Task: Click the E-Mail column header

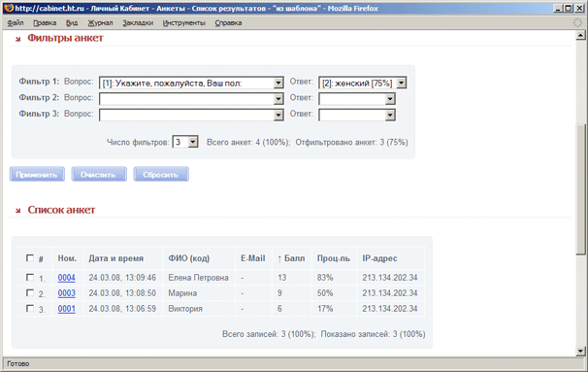Action: click(252, 258)
